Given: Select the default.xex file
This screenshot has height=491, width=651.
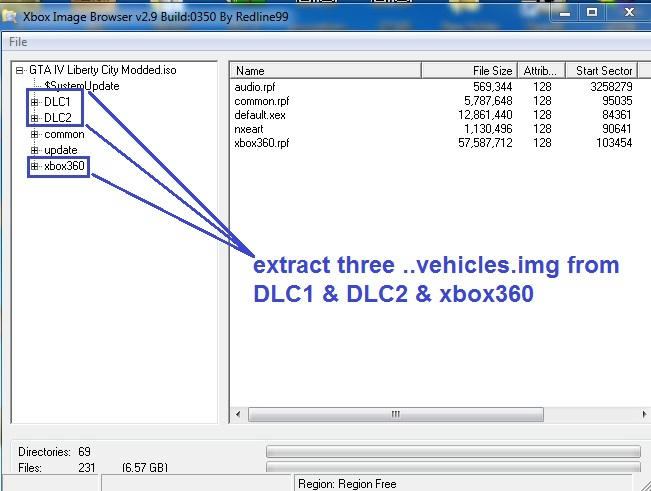Looking at the screenshot, I should pyautogui.click(x=258, y=115).
